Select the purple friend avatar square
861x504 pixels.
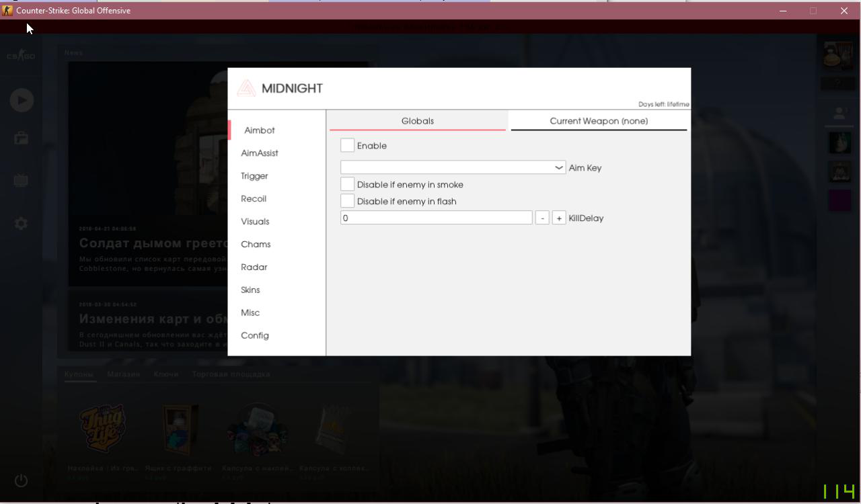(839, 200)
